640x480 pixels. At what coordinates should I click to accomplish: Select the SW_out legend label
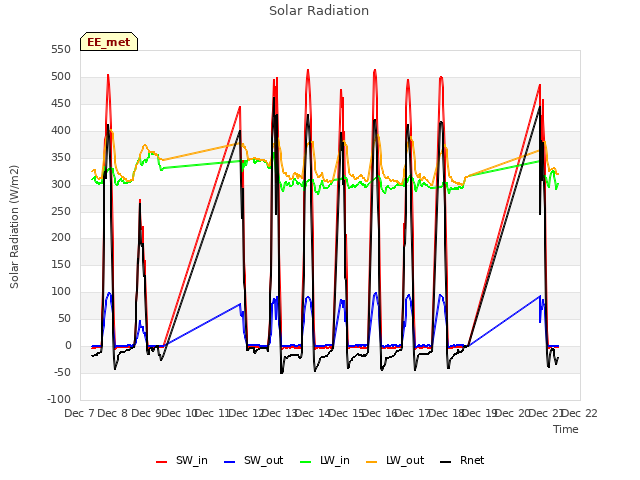point(264,460)
